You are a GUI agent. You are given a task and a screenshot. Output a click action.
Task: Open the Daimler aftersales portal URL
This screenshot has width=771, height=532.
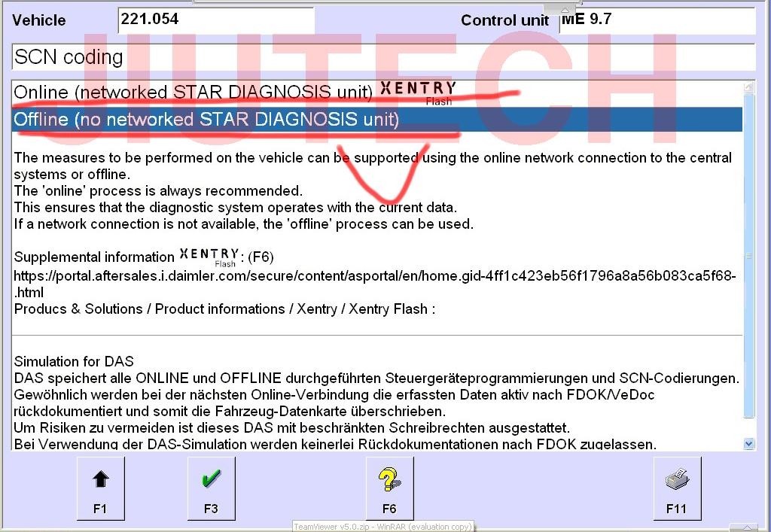coord(374,276)
